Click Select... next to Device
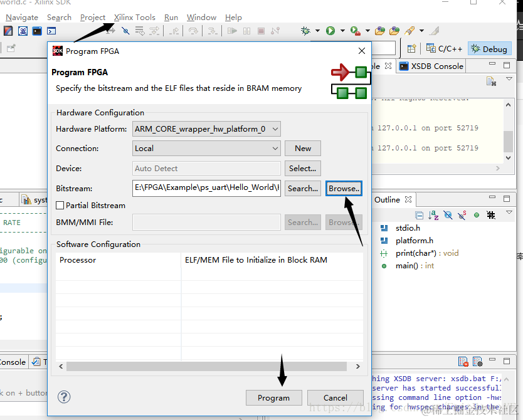523x420 pixels. point(303,169)
